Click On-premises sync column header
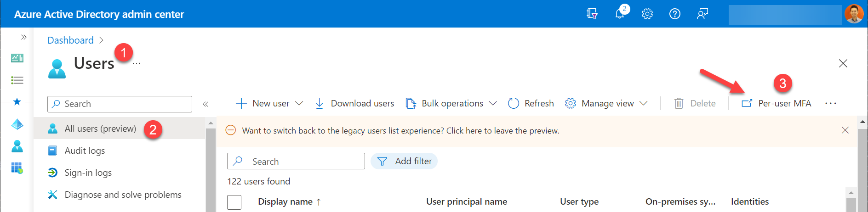The height and width of the screenshot is (212, 868). pyautogui.click(x=680, y=201)
